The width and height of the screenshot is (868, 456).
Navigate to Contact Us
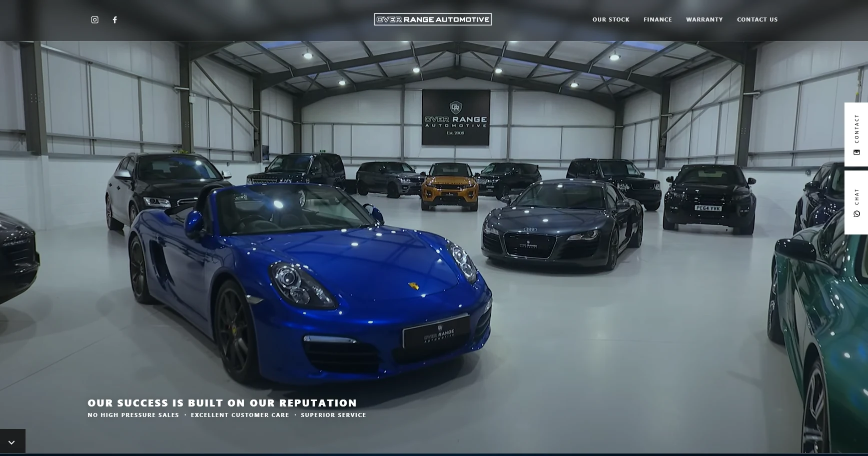[x=757, y=19]
